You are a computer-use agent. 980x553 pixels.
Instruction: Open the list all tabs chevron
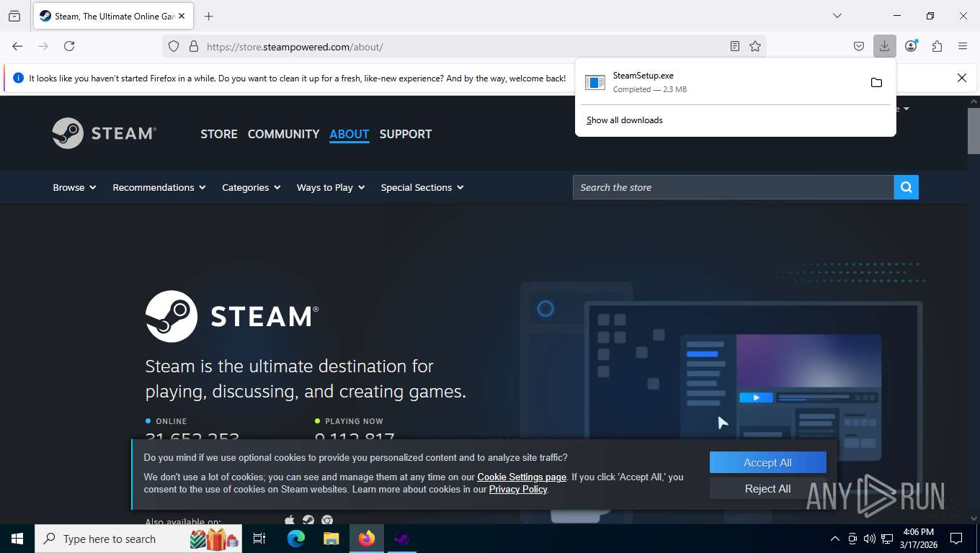(x=837, y=16)
